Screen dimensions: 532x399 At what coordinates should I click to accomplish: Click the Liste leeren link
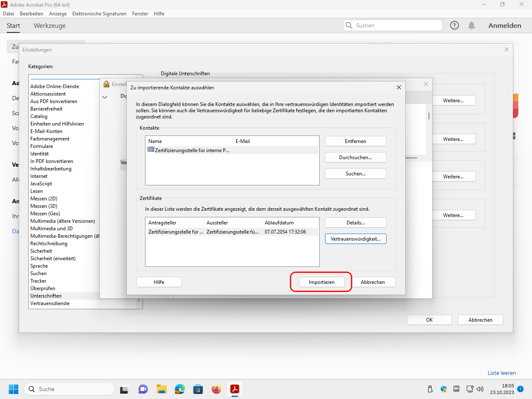pyautogui.click(x=502, y=373)
